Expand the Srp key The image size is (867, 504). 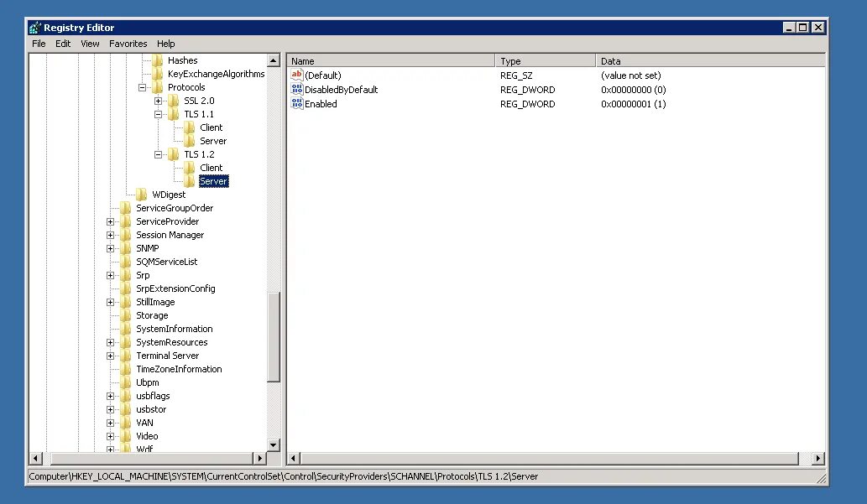110,275
